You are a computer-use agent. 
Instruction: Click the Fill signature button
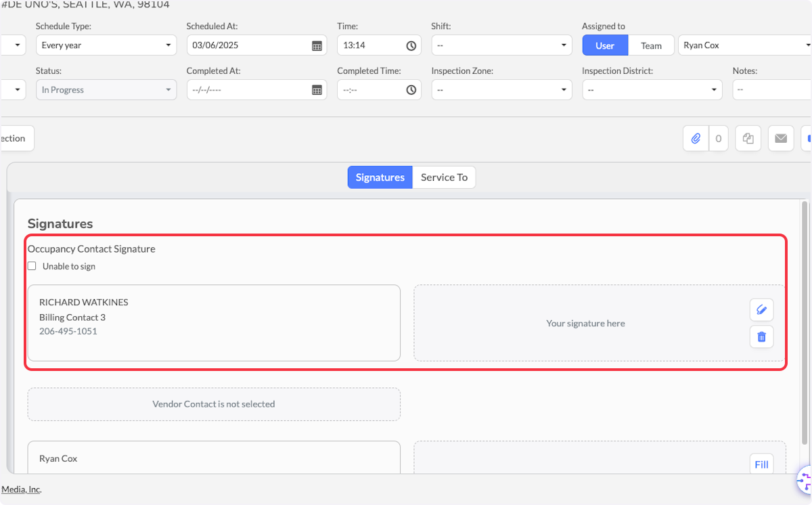pyautogui.click(x=762, y=464)
